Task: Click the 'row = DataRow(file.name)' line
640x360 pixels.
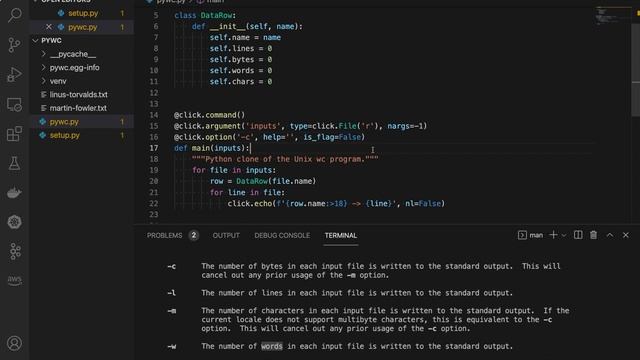Action: [263, 181]
